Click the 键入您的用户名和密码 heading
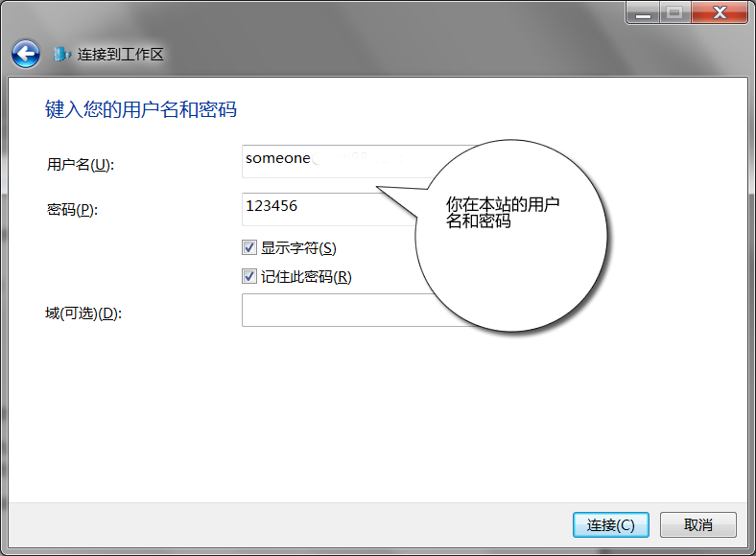Screen dimensions: 756x556 (141, 109)
